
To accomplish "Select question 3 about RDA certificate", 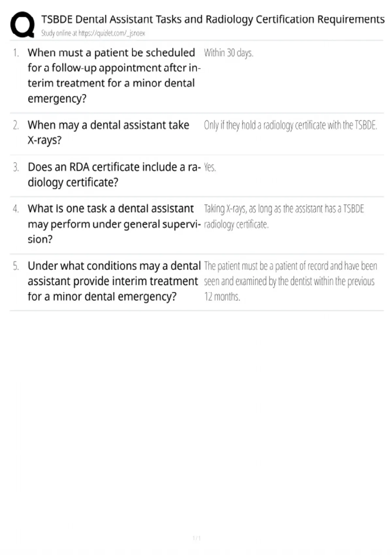I will (114, 174).
